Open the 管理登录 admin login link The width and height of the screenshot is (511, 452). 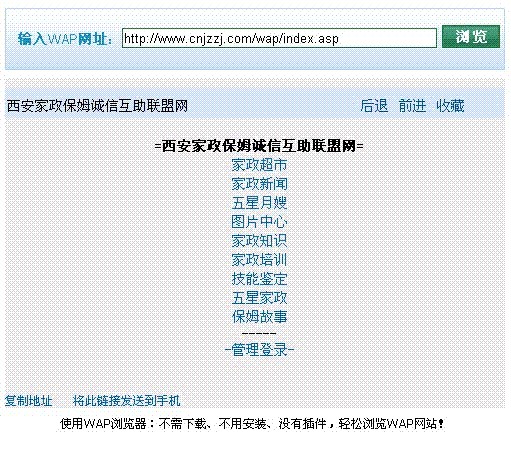click(259, 350)
